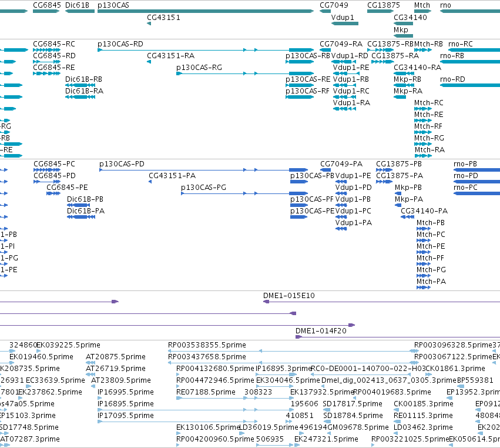Open the Vdup1 gene label

pos(343,18)
